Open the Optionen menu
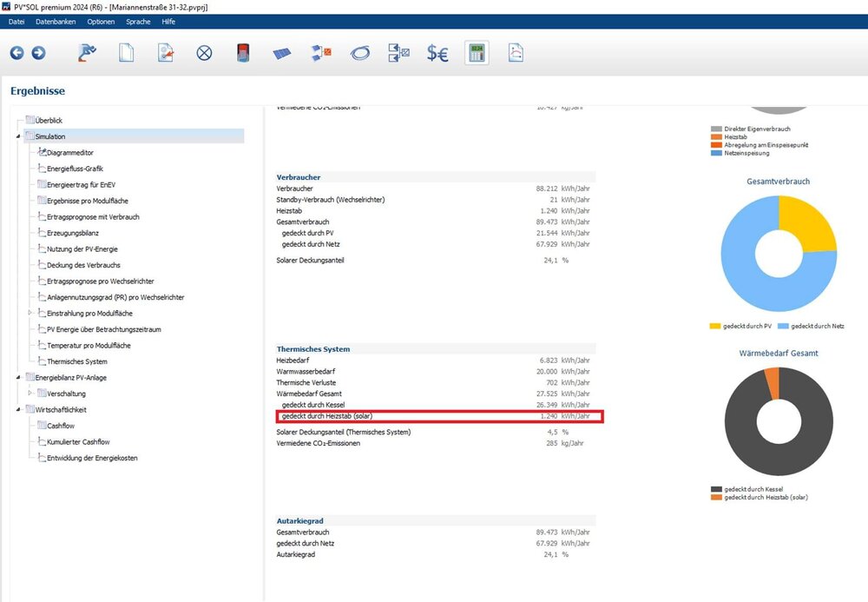868x602 pixels. (101, 22)
